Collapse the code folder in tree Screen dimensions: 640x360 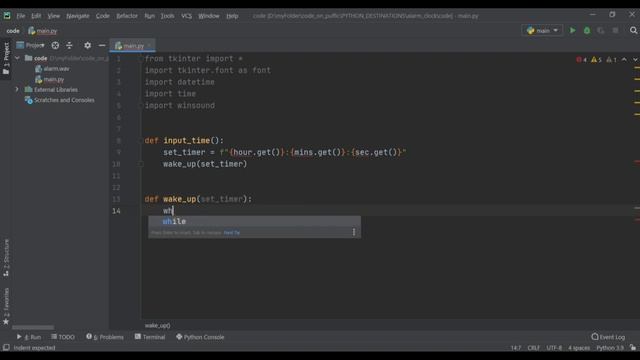point(17,58)
